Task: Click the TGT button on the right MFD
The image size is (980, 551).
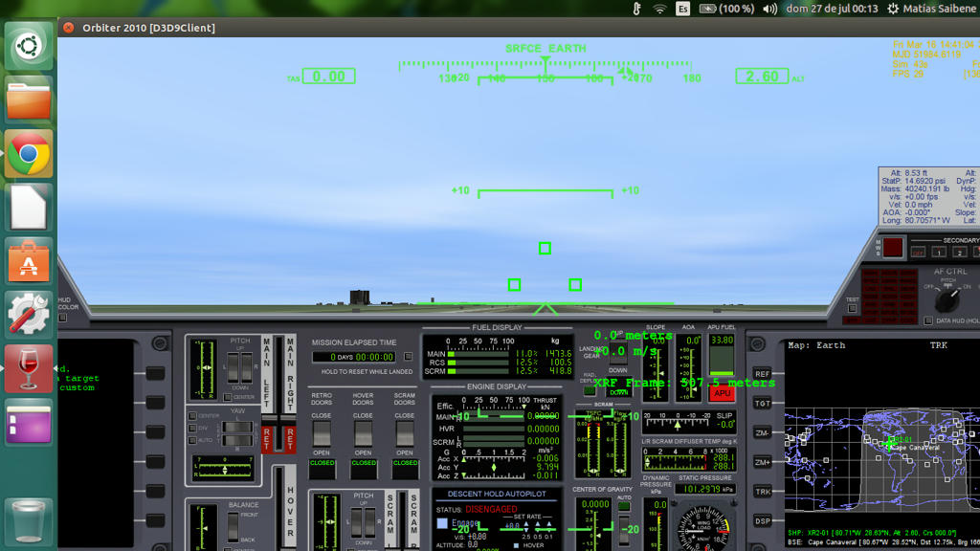Action: click(x=762, y=403)
